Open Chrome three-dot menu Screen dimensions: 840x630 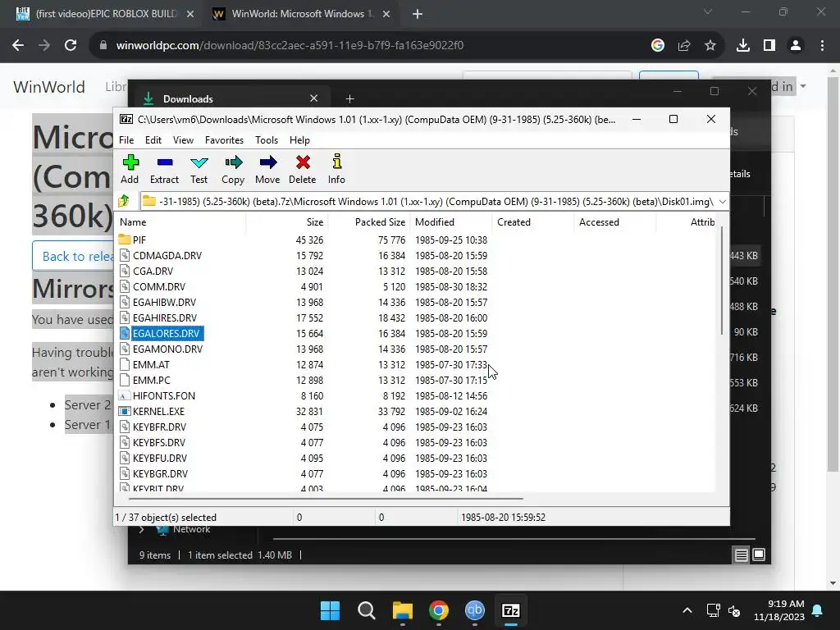point(822,46)
